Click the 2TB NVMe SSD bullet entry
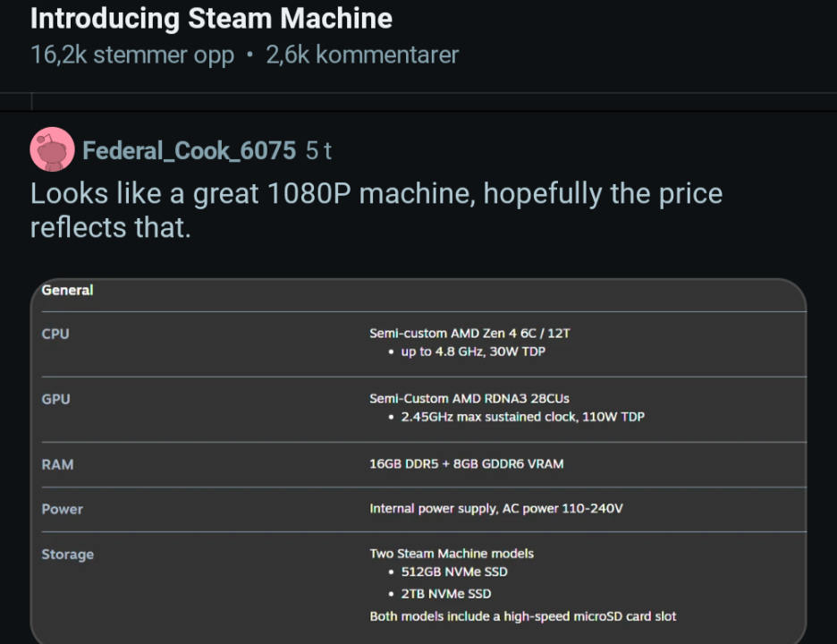The width and height of the screenshot is (837, 644). (x=447, y=594)
